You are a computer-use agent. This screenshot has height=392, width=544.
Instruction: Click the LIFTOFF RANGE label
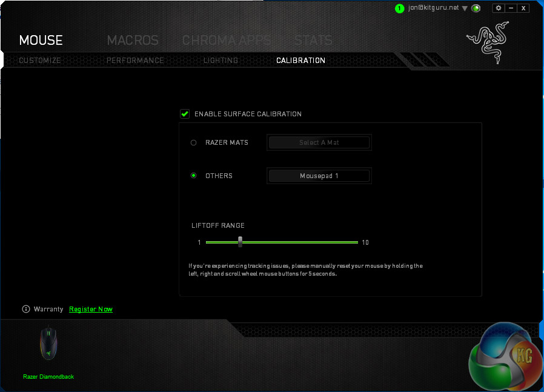click(218, 225)
